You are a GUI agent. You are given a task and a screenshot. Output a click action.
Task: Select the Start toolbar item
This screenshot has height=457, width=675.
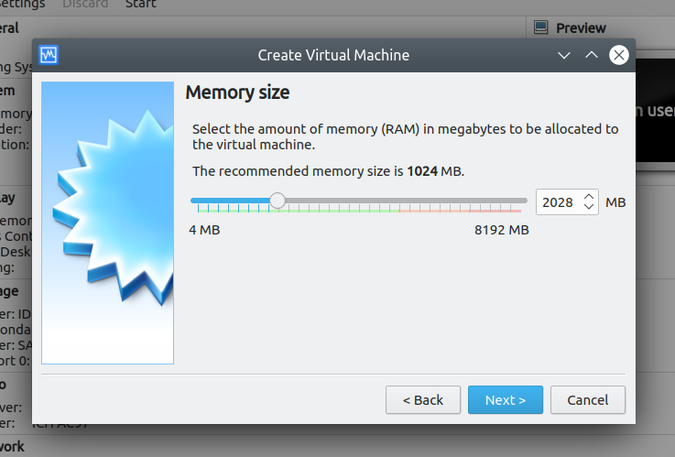click(x=140, y=4)
